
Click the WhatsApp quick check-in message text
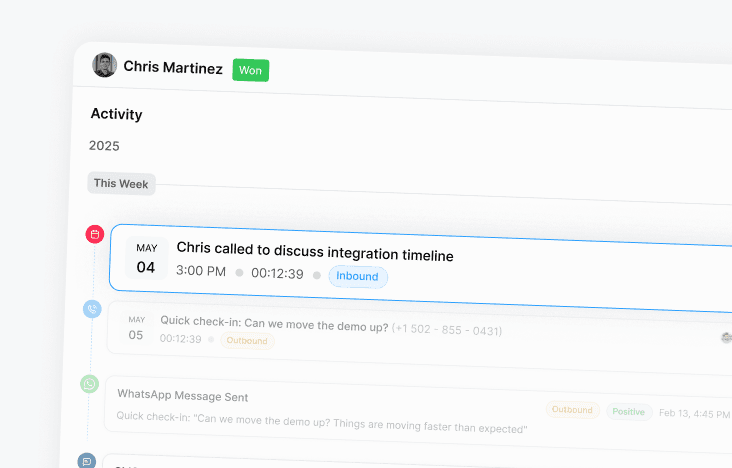322,422
